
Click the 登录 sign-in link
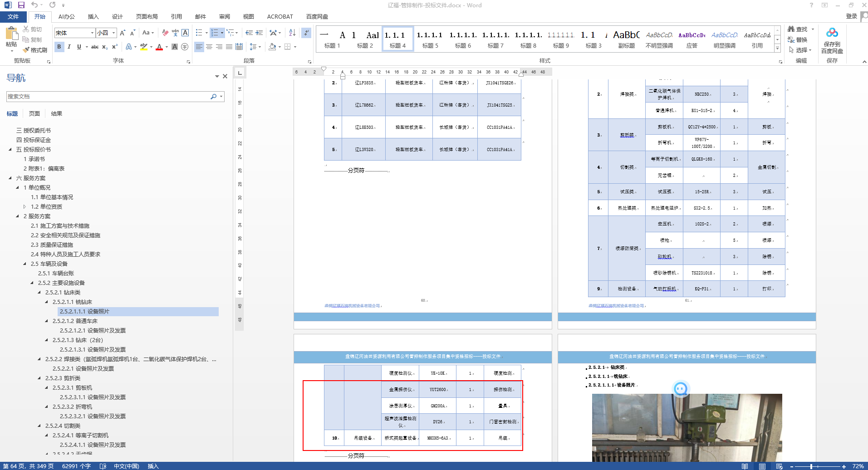tap(851, 16)
